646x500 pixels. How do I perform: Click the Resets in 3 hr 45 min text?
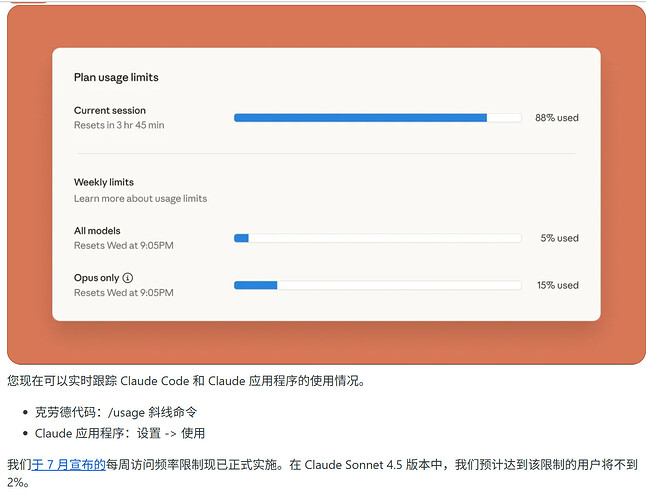tap(119, 125)
